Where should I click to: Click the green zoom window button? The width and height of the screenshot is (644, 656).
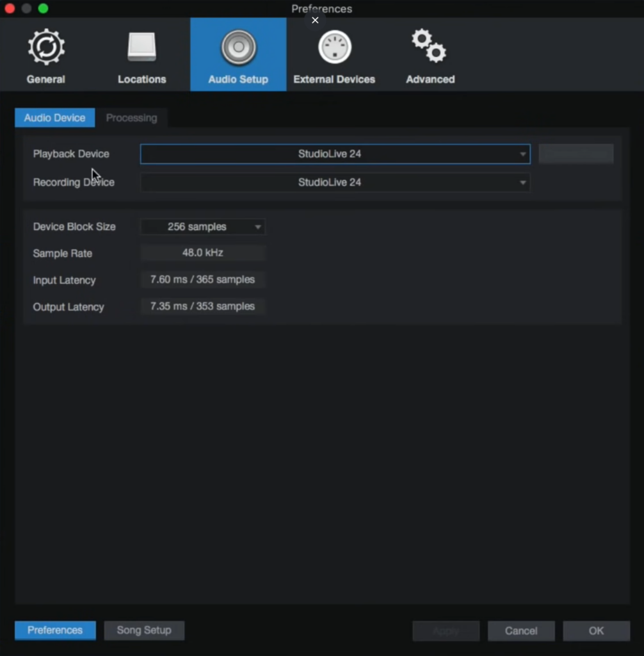[43, 8]
